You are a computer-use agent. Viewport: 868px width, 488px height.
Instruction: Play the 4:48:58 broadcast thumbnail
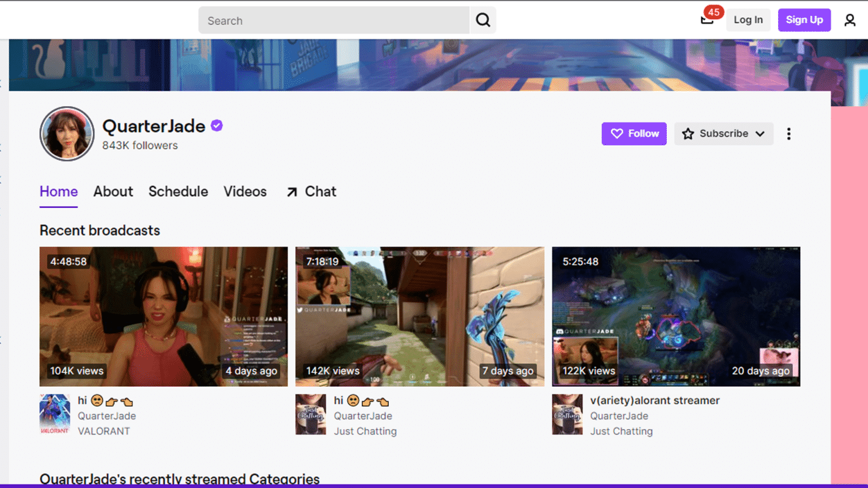pyautogui.click(x=163, y=316)
